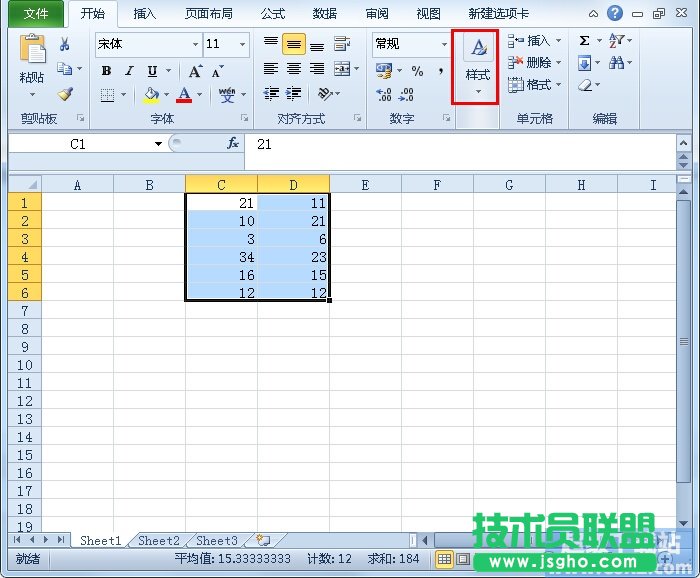The height and width of the screenshot is (578, 700).
Task: Expand the border style dropdown arrow
Action: pyautogui.click(x=123, y=95)
